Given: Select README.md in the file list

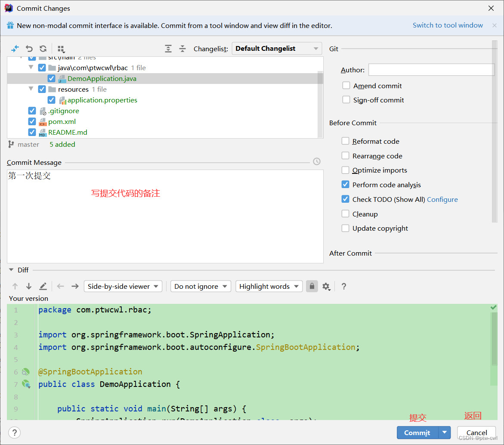Looking at the screenshot, I should (68, 132).
